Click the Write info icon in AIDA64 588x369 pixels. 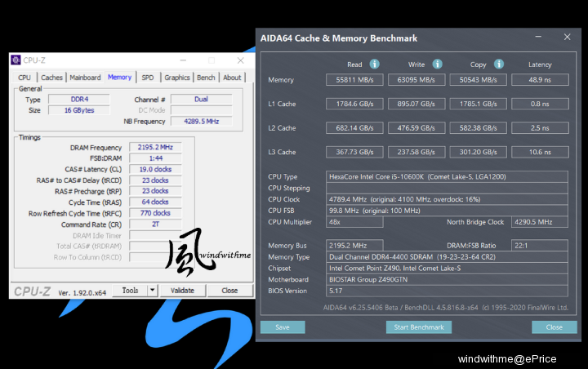pos(437,64)
